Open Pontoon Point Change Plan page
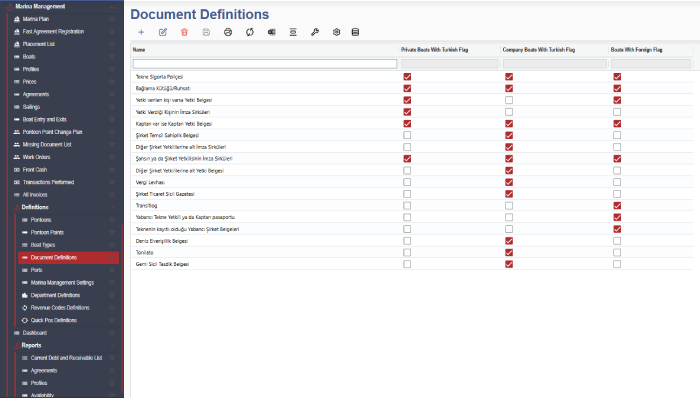 (52, 132)
